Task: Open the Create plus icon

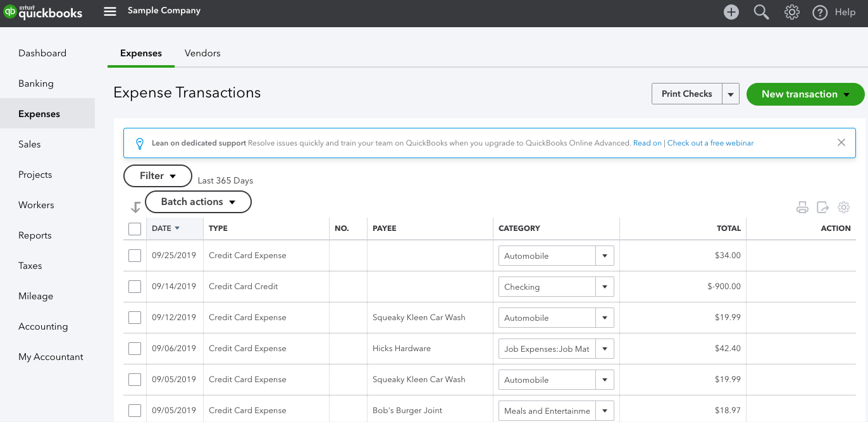Action: pyautogui.click(x=731, y=12)
